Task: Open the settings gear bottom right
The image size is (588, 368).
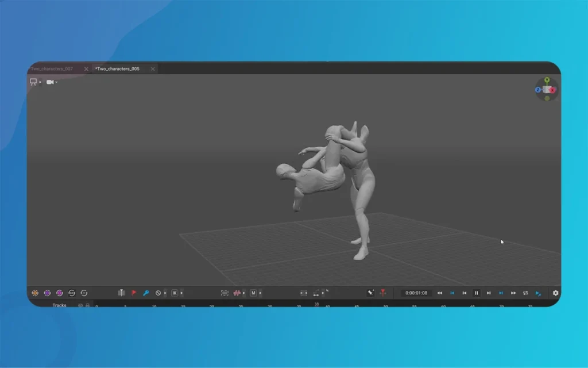Action: (x=556, y=293)
